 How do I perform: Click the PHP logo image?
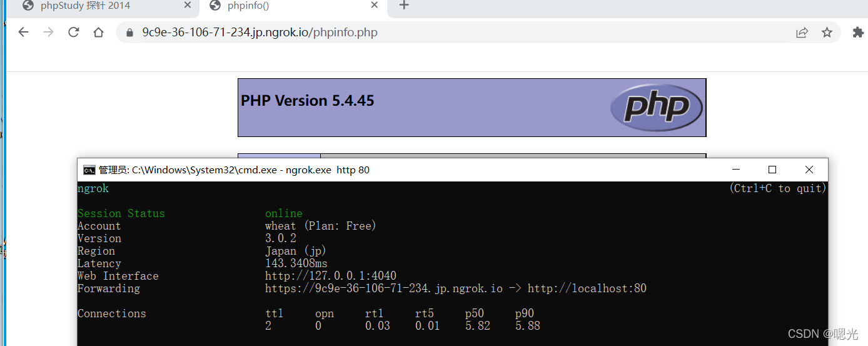[657, 107]
